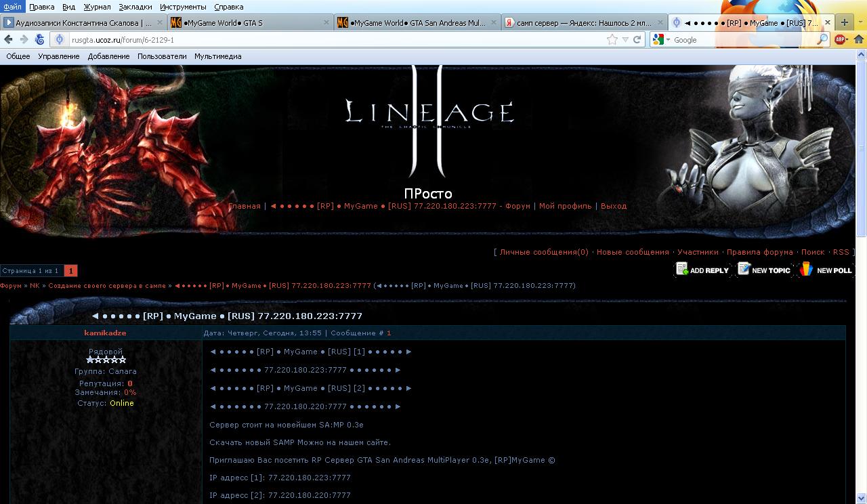
Task: Click page number 1 pager button
Action: coord(70,271)
